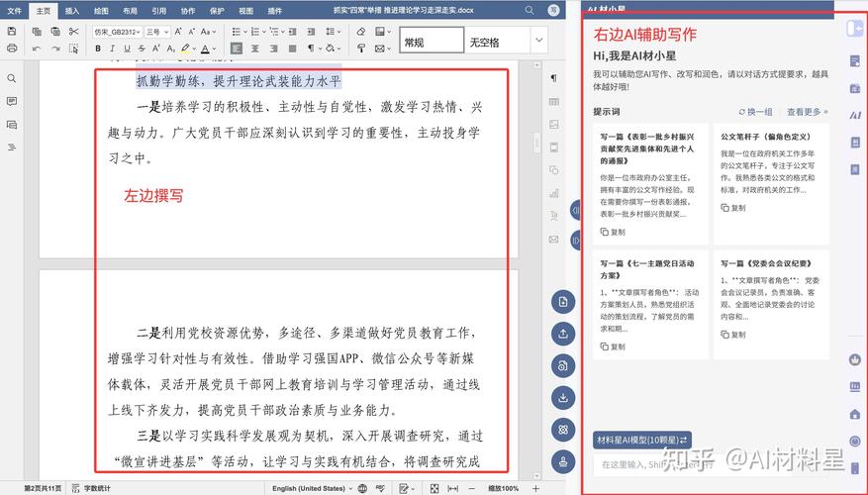This screenshot has height=495, width=868.
Task: Click 换一组 to refresh prompts
Action: tap(757, 112)
